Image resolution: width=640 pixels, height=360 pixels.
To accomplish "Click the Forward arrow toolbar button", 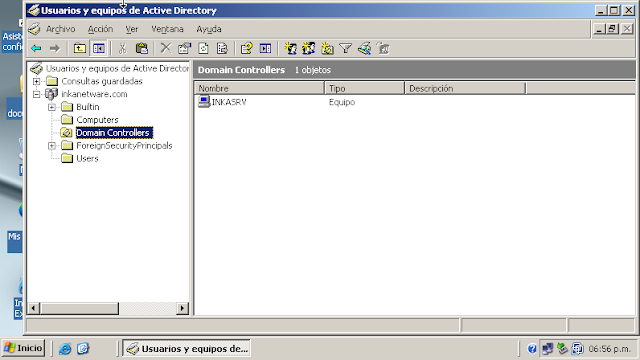I will [x=54, y=49].
